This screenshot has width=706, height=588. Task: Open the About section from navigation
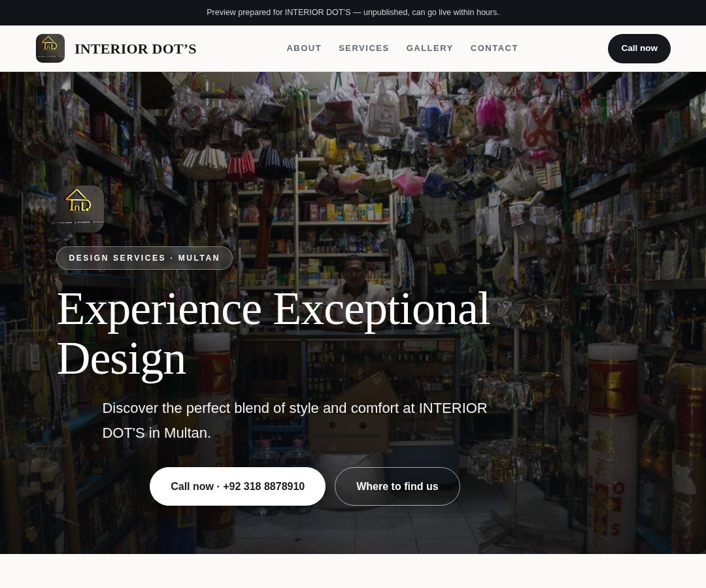tap(304, 48)
